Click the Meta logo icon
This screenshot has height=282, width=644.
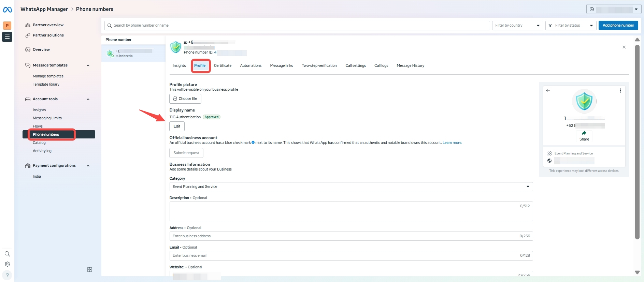pos(7,10)
